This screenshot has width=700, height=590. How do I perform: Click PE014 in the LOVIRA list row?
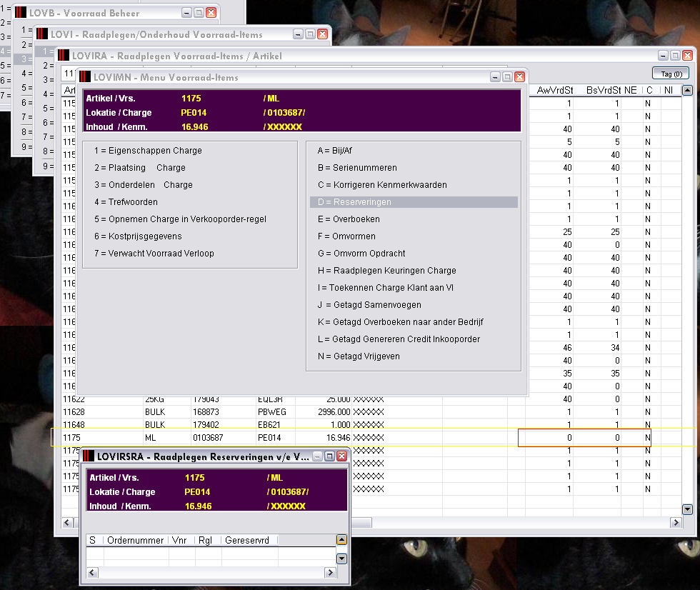coord(269,438)
